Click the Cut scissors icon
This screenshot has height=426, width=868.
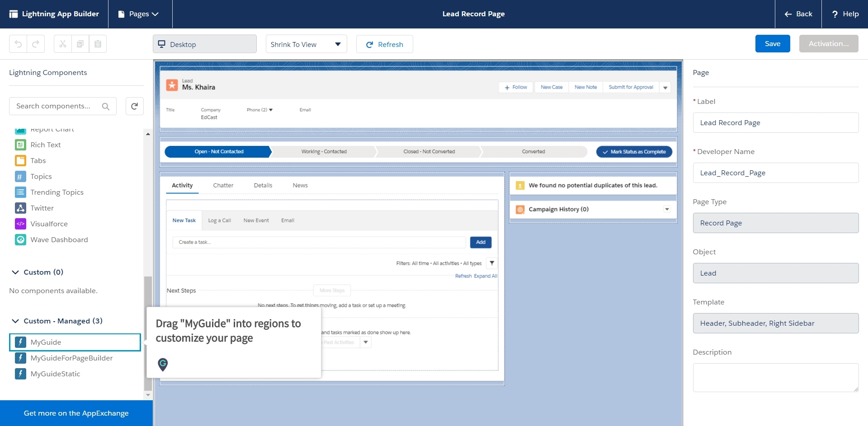63,44
